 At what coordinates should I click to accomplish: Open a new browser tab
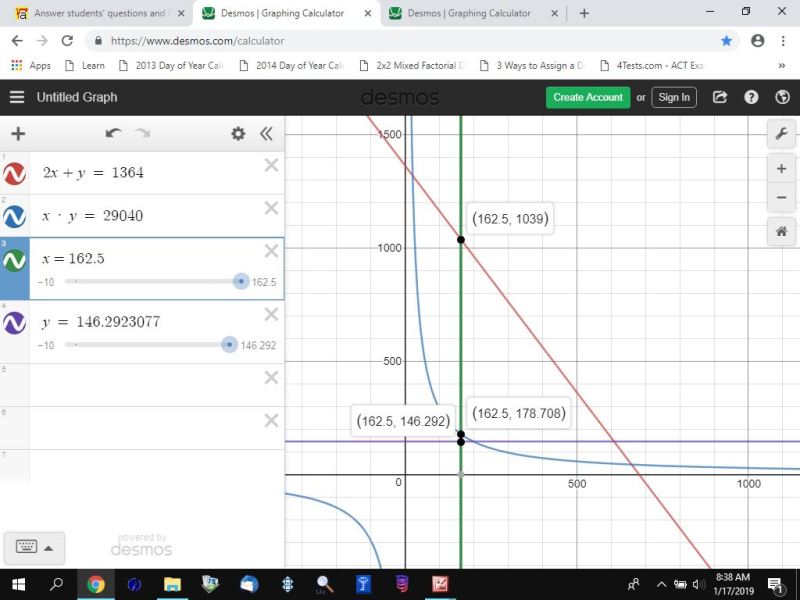[584, 13]
